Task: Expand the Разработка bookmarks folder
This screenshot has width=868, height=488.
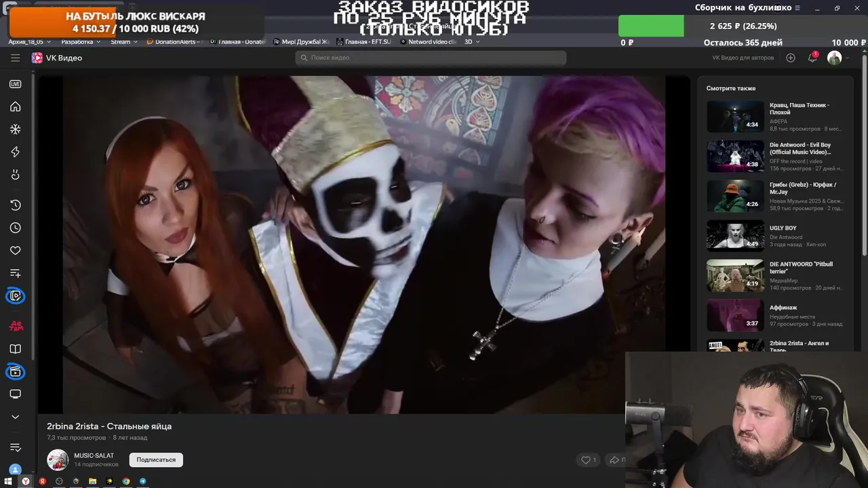Action: click(81, 42)
